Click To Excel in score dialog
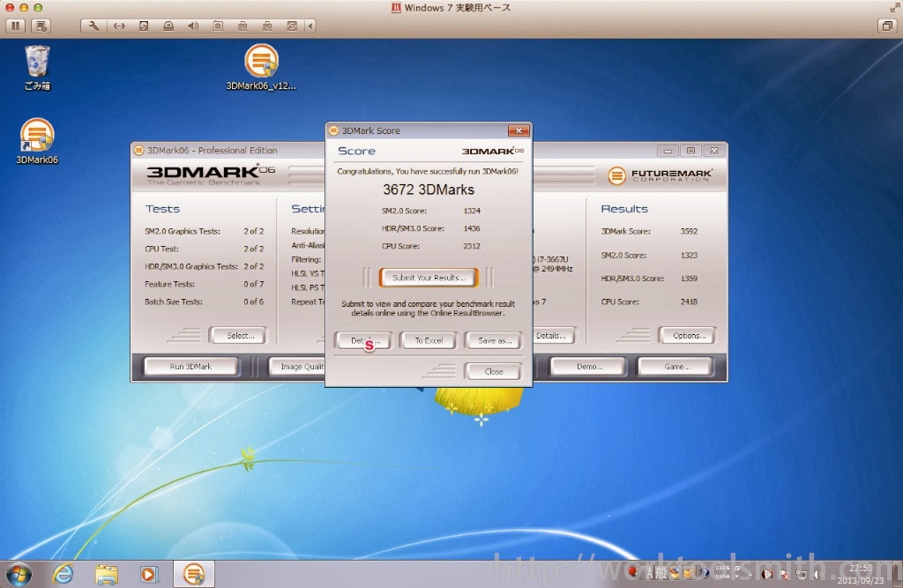 (x=429, y=340)
